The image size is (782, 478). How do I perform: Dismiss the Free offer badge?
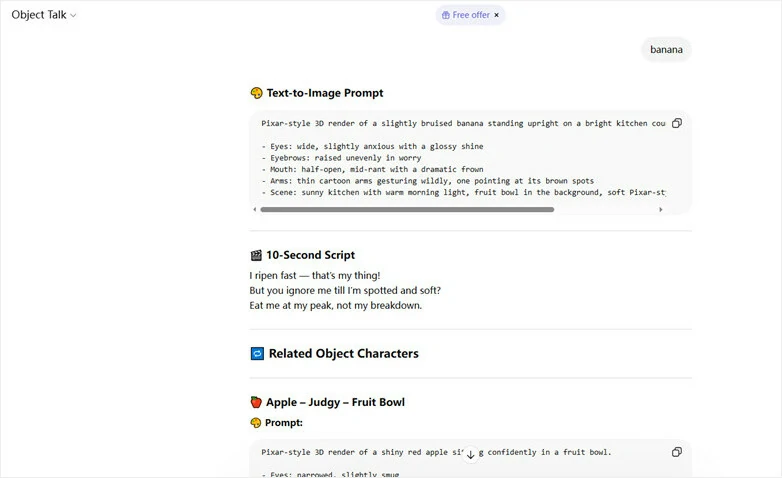(496, 15)
